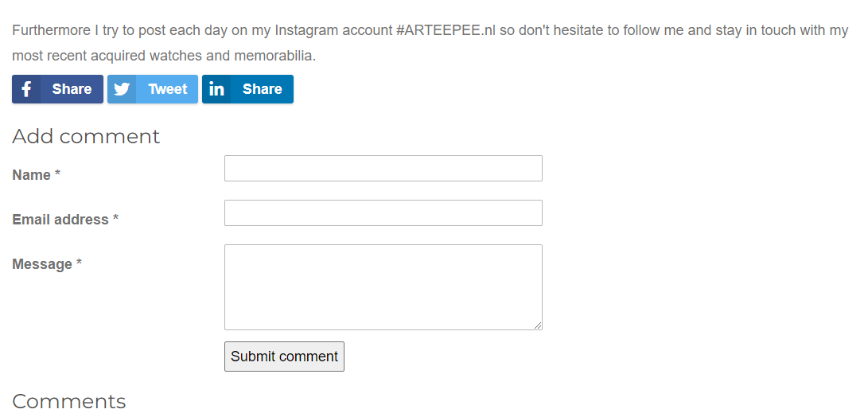The image size is (868, 417).
Task: Click the Email address field label
Action: (x=60, y=220)
